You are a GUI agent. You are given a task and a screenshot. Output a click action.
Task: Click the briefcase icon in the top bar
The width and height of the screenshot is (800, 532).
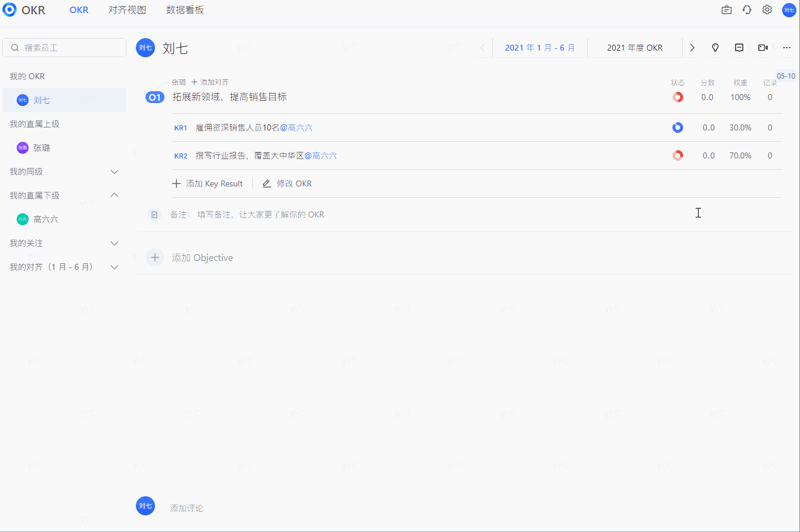point(726,10)
